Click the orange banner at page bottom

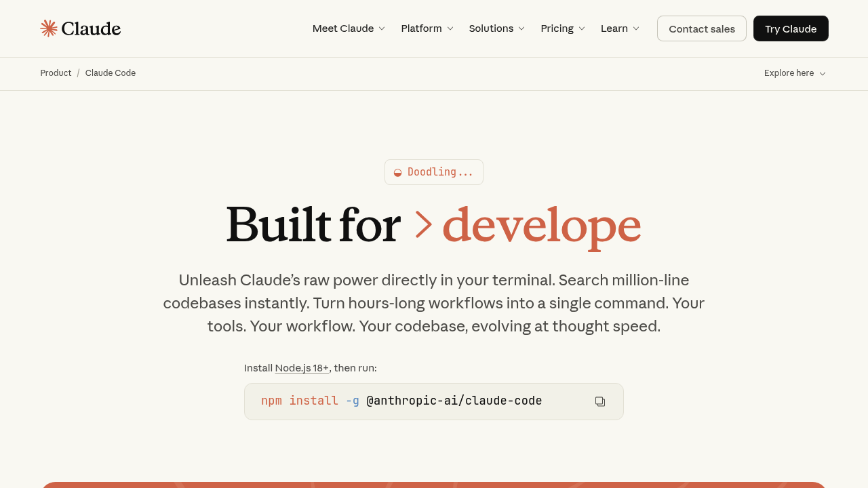click(x=434, y=484)
